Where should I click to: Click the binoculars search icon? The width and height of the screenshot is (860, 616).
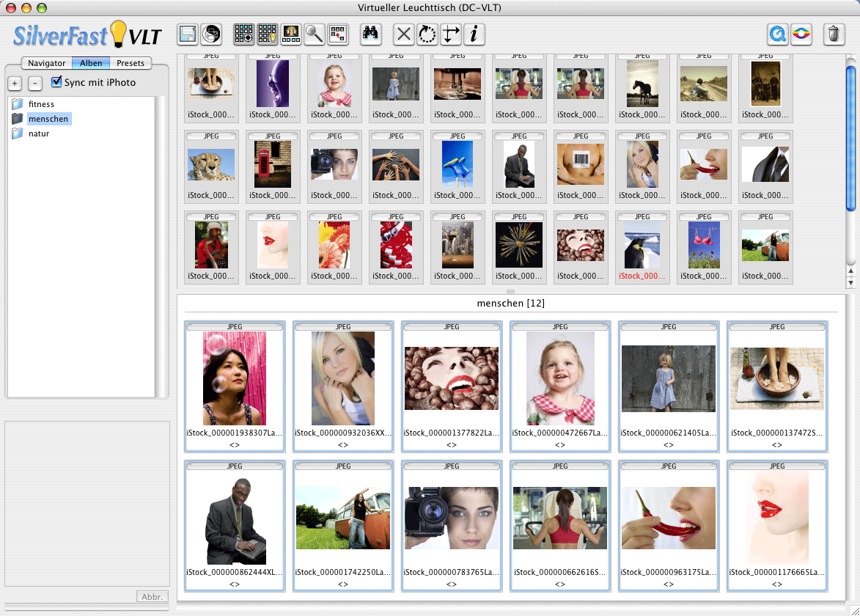point(372,34)
